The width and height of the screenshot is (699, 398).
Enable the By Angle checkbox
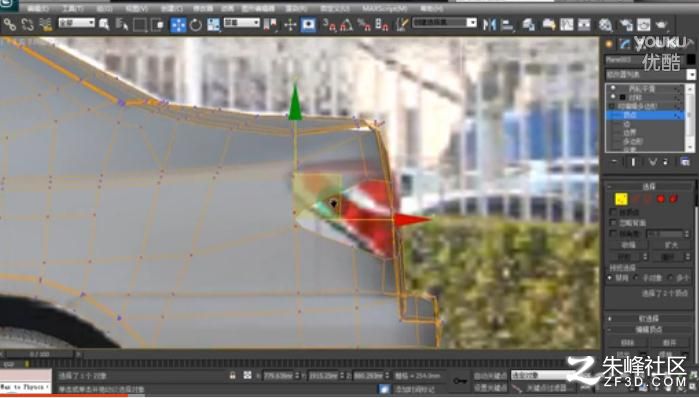click(614, 234)
